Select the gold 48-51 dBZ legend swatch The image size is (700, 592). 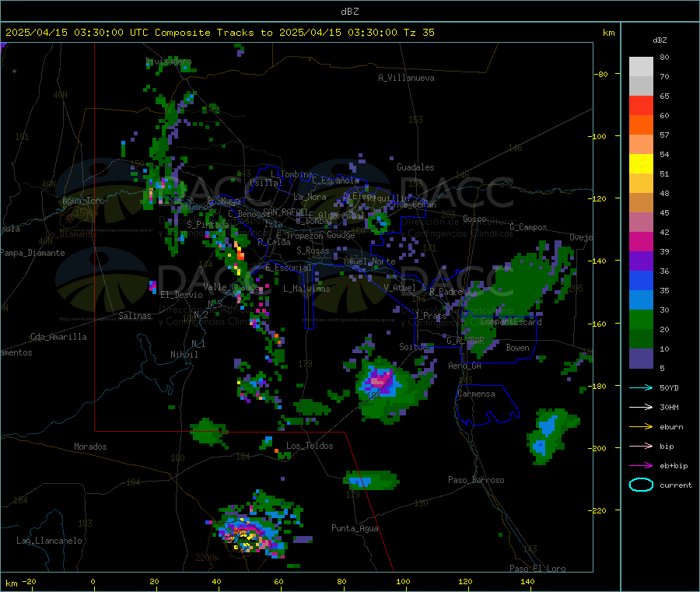coord(641,184)
